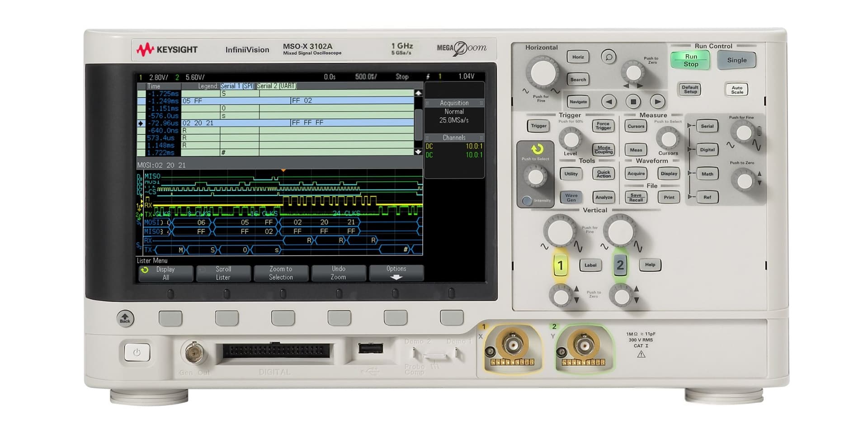Open the Navigate menu button

578,102
